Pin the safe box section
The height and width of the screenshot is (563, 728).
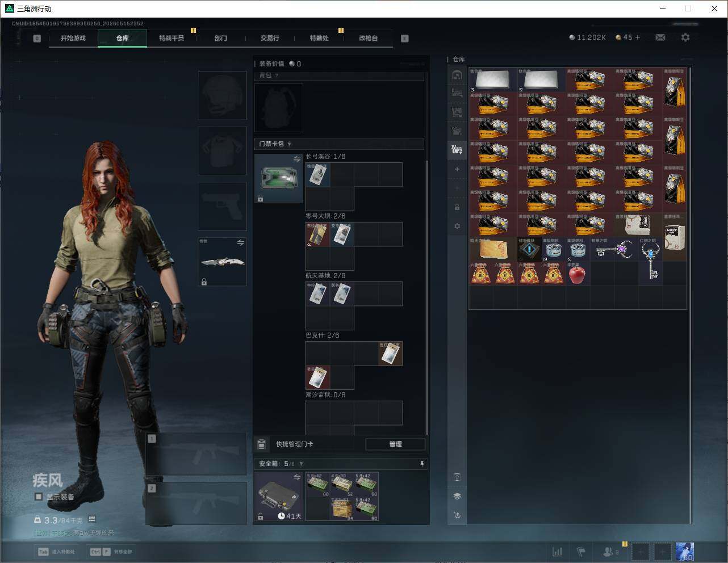[x=421, y=464]
